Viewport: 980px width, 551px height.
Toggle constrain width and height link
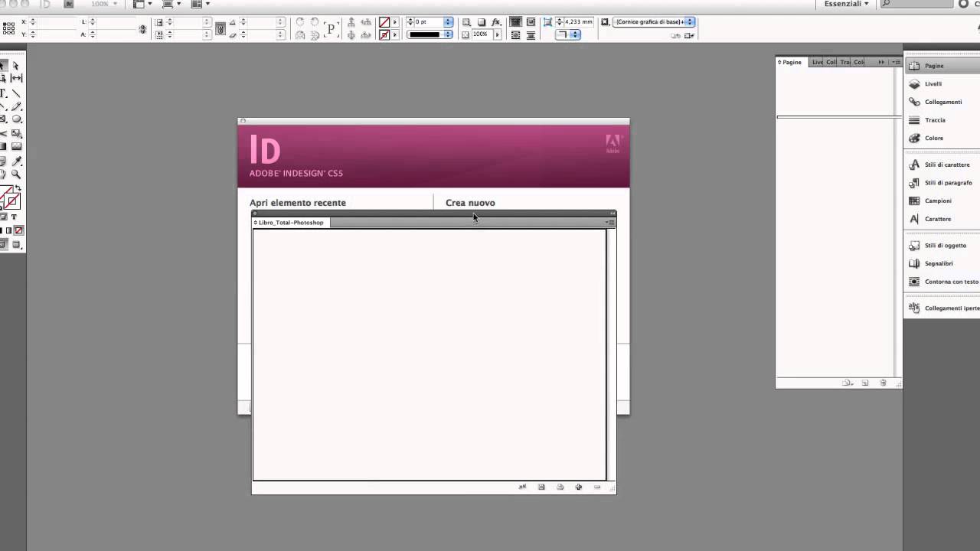[143, 29]
